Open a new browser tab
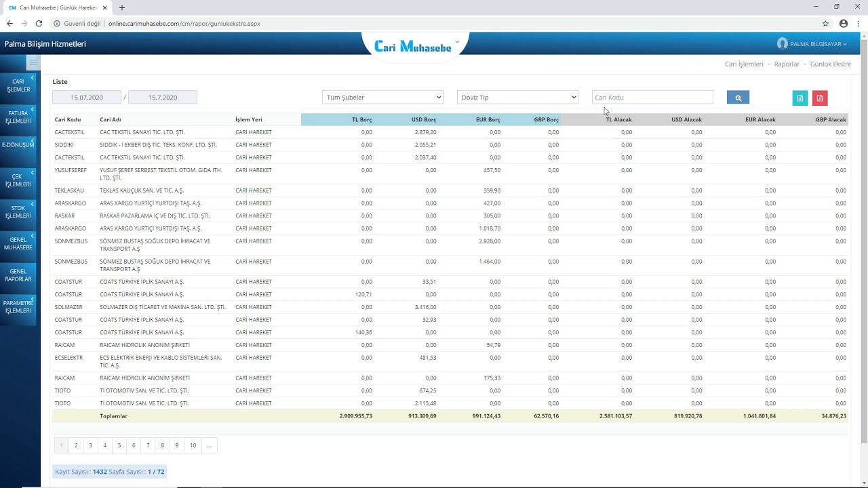The image size is (868, 488). (x=122, y=7)
